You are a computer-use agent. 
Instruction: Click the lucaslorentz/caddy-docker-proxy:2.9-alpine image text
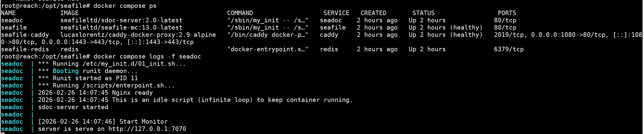click(x=138, y=35)
